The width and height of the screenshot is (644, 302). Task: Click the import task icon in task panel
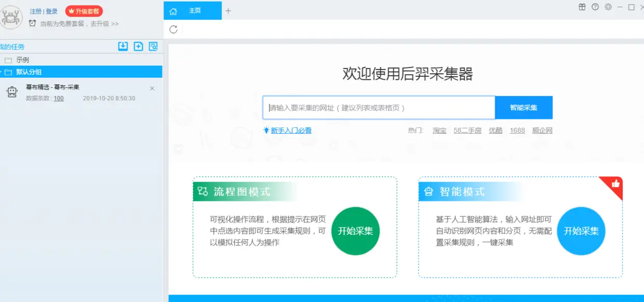click(123, 46)
